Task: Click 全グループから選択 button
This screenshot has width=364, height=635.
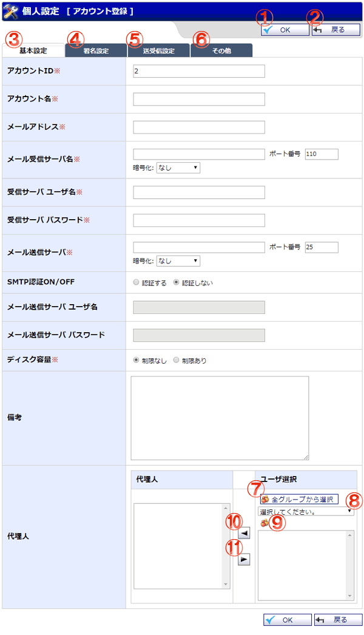Action: [x=299, y=500]
